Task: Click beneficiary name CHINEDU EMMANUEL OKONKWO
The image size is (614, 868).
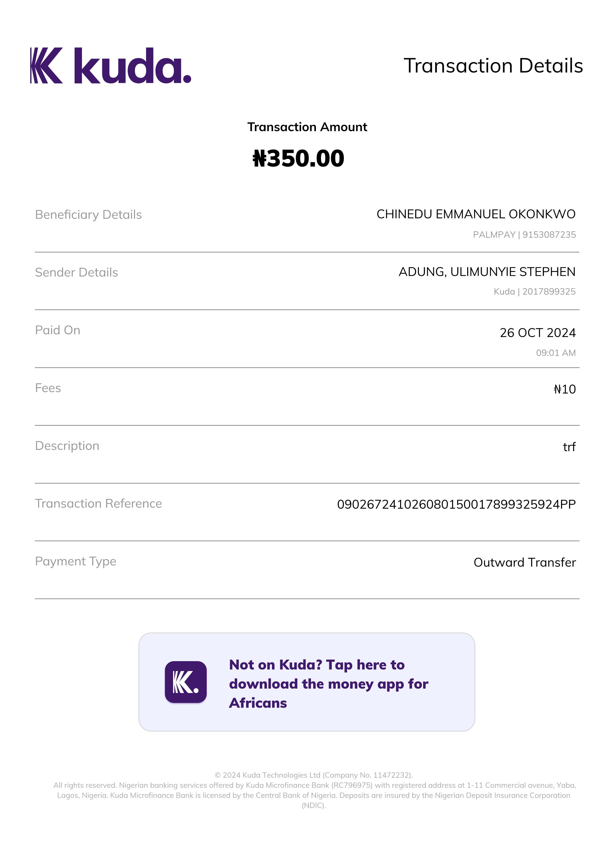Action: point(476,214)
